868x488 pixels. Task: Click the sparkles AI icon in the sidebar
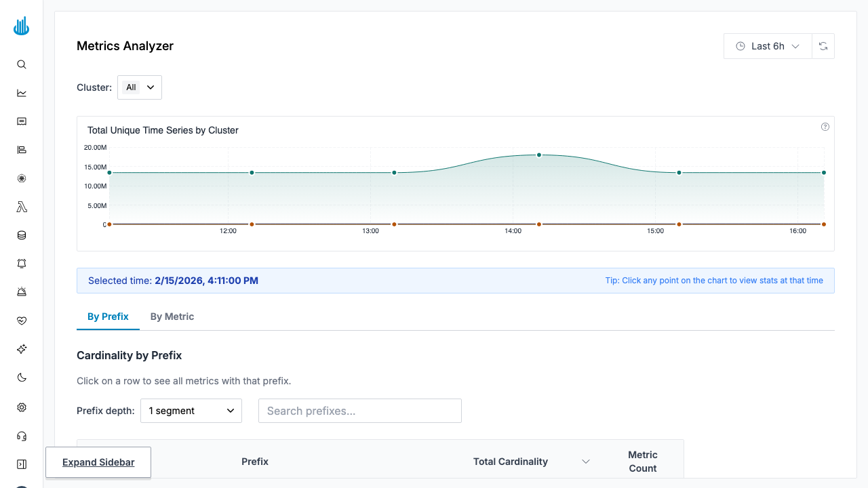tap(21, 349)
